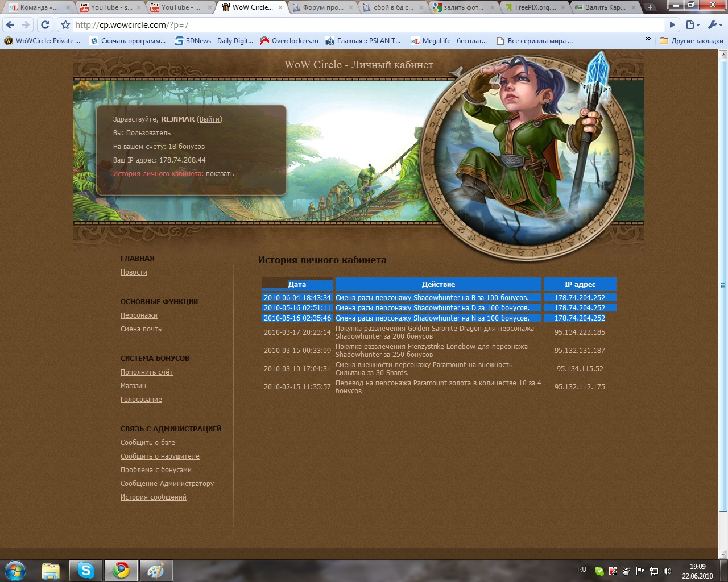
Task: Open the Смена почты link
Action: [142, 329]
